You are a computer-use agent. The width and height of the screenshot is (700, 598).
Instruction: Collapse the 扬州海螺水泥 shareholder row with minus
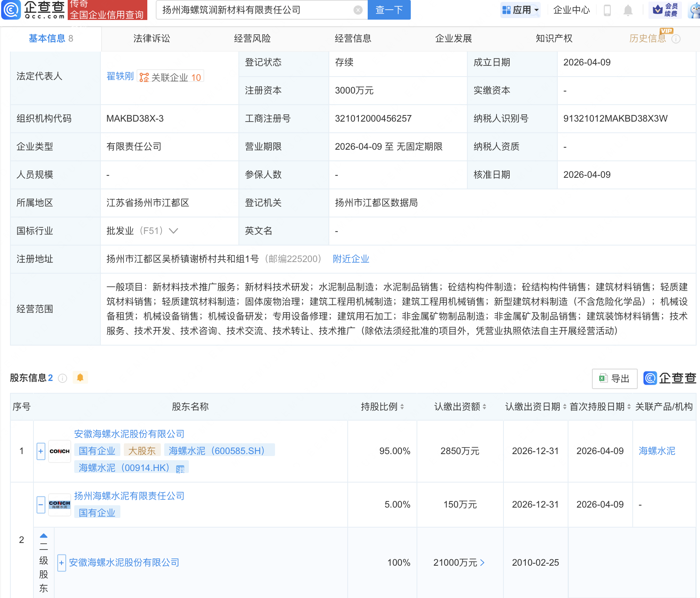(41, 504)
